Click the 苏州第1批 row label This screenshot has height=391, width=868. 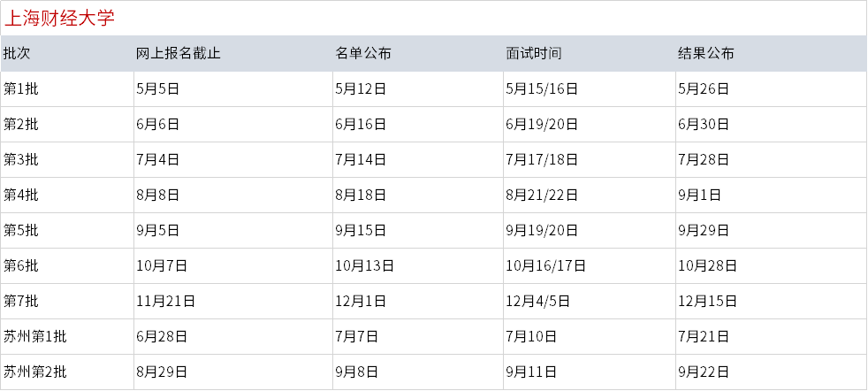(x=34, y=337)
